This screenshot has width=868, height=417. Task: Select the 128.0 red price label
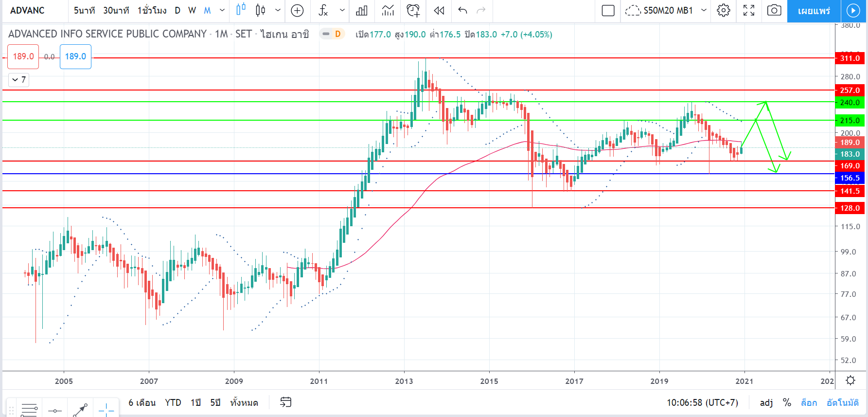[x=850, y=208]
